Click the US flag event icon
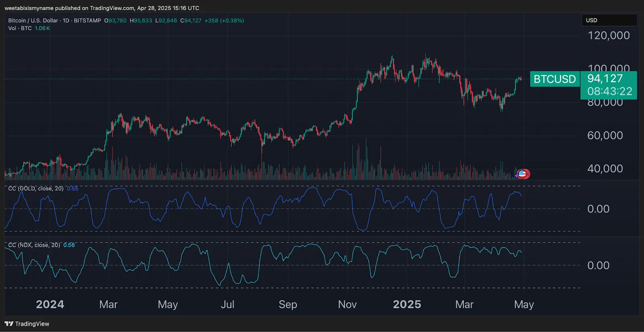Screen dimensions: 644x332 point(522,174)
